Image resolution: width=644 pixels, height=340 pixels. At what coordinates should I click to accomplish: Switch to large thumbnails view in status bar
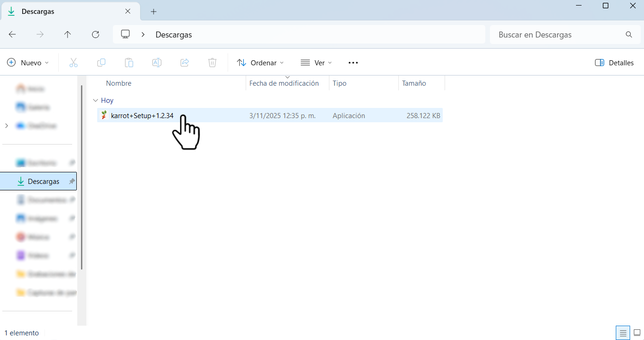tap(637, 333)
